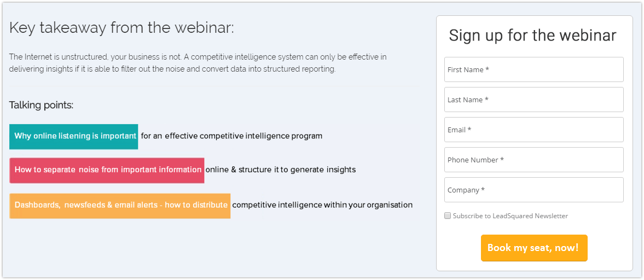Viewport: 644px width, 280px height.
Task: Click the 'Subscribe to LeadSquared Newsletter' label text
Action: [510, 216]
